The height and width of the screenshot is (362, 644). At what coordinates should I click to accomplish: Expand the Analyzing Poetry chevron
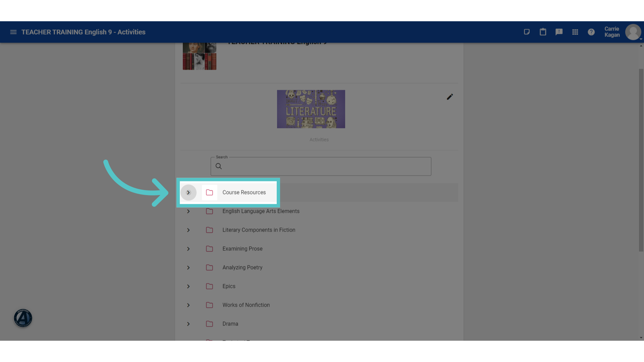coord(189,267)
